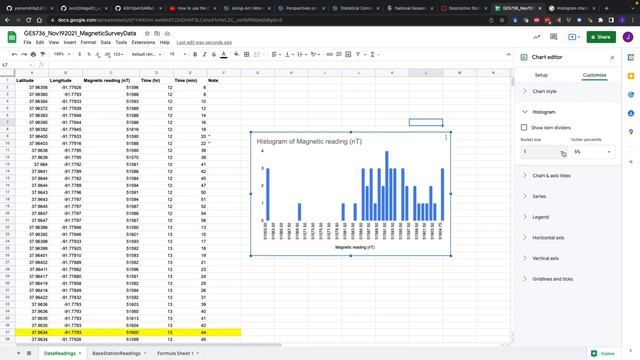Screen dimensions: 640x360
Task: Expand the Horizontal axis section
Action: pos(568,238)
